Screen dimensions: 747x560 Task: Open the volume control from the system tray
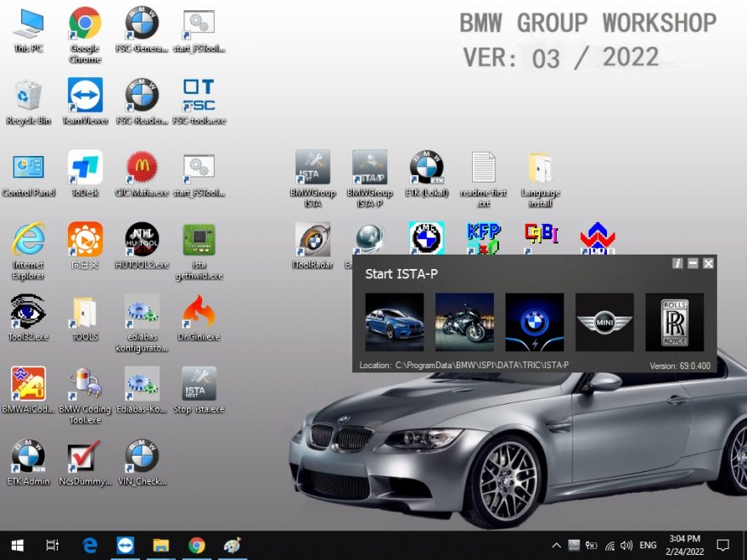627,546
